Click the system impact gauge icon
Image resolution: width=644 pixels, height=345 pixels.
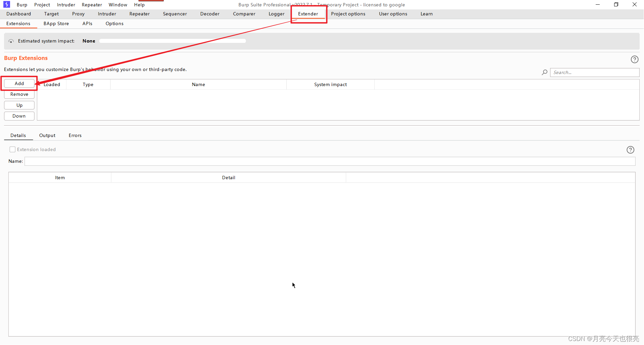[x=11, y=41]
